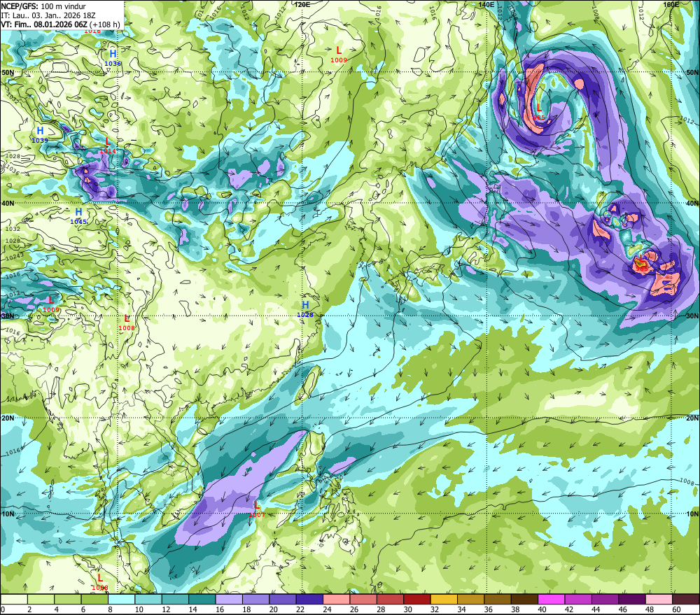Click the legend value label 16

(x=220, y=609)
